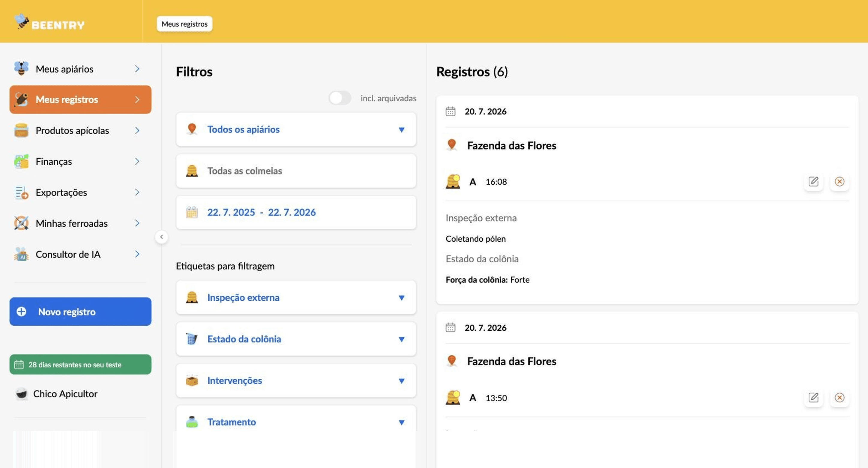Click the 28 dias restantes trial banner
Screen dimensions: 868x468
click(x=80, y=365)
